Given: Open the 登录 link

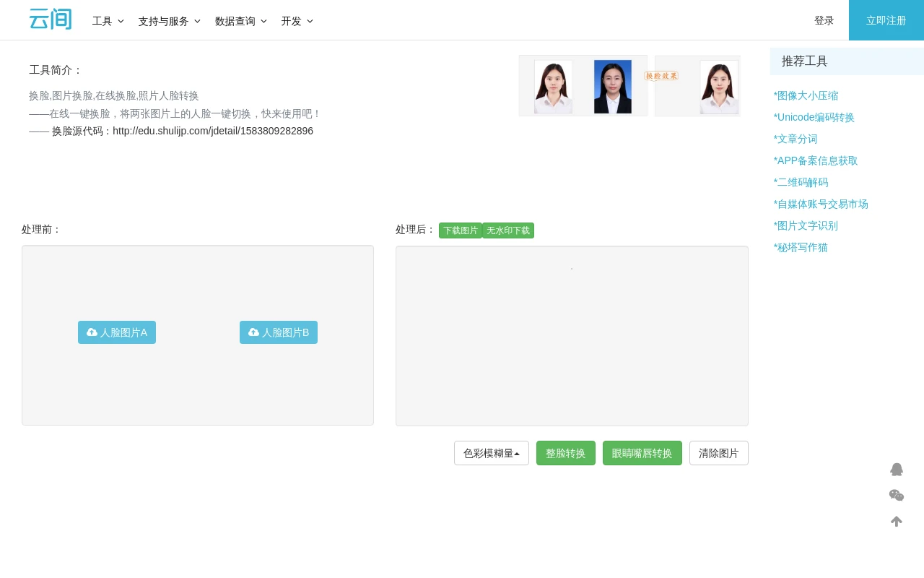Looking at the screenshot, I should pos(824,20).
